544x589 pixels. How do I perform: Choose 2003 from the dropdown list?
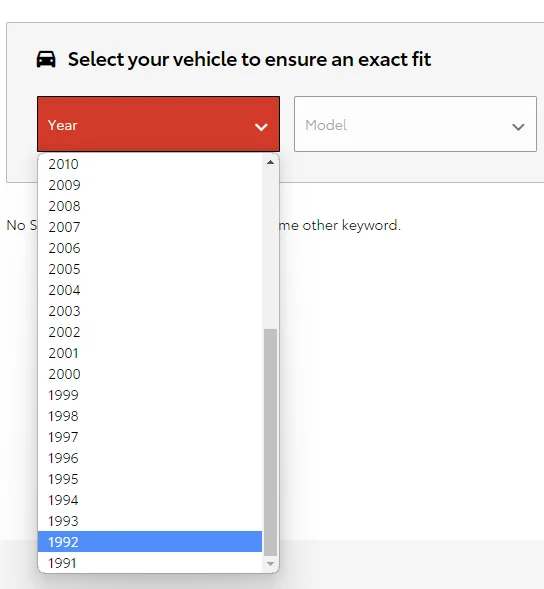point(150,311)
